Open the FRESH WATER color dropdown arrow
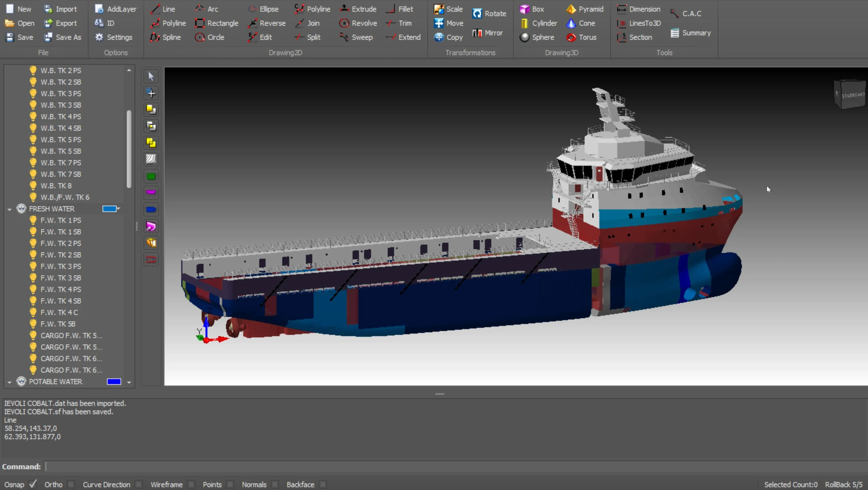This screenshot has height=490, width=868. click(119, 209)
